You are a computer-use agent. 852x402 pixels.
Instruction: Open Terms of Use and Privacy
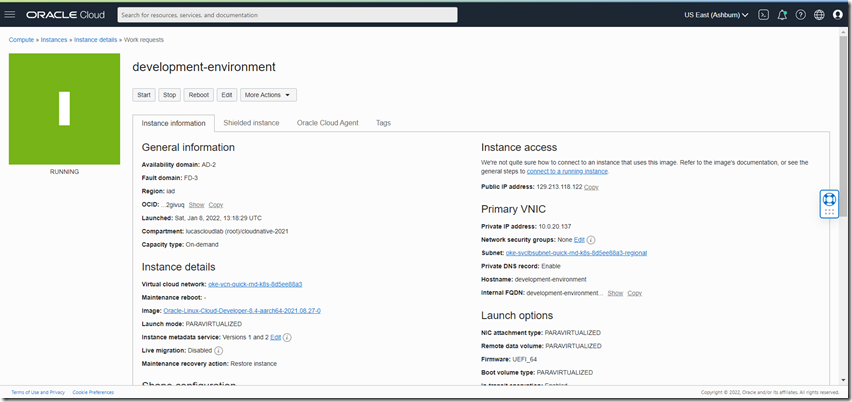[38, 392]
